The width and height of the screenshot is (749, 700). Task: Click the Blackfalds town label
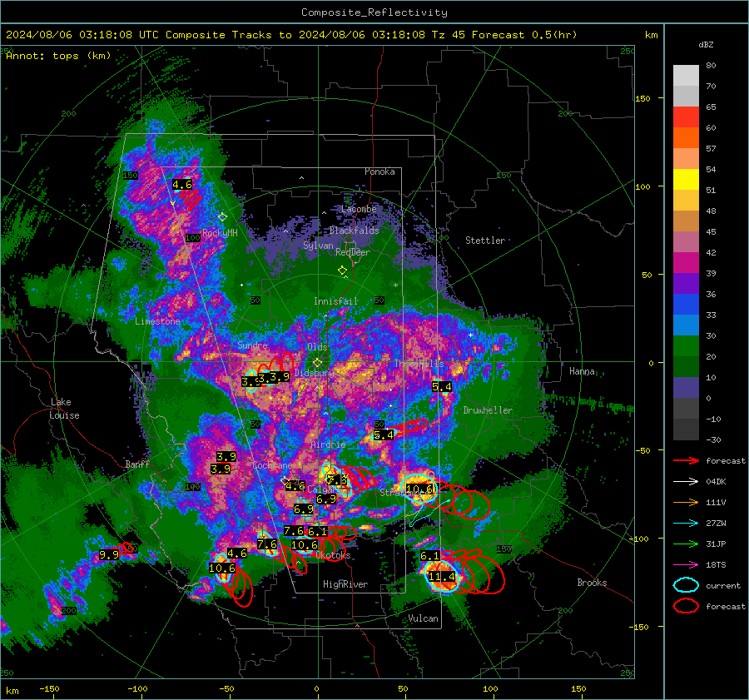pos(354,231)
